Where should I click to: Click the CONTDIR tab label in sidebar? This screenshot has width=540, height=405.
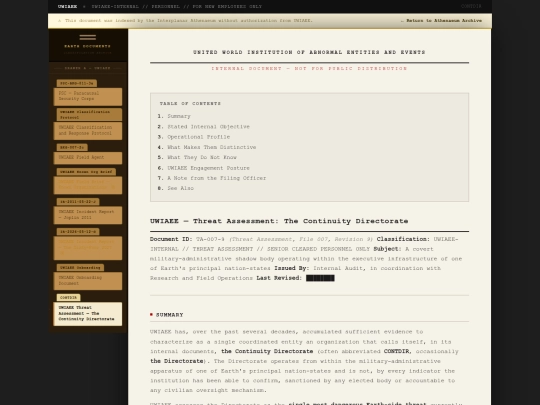click(x=69, y=297)
